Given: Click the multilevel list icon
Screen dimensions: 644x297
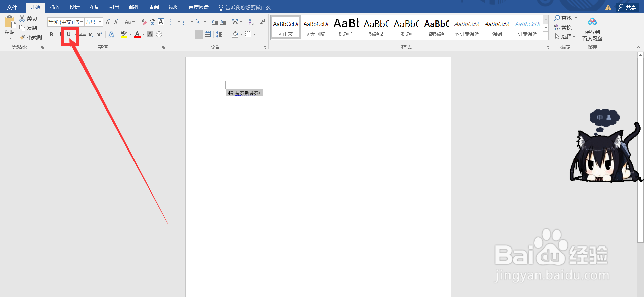Looking at the screenshot, I should [x=199, y=22].
